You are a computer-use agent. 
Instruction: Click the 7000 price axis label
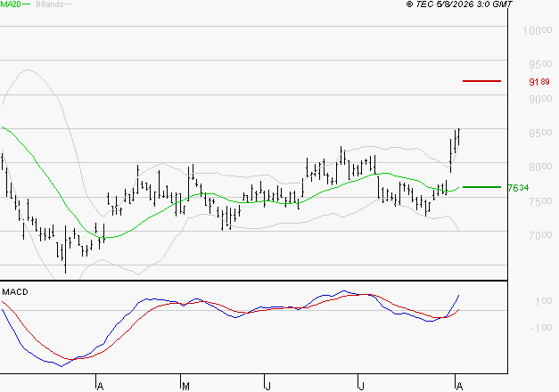pos(540,235)
